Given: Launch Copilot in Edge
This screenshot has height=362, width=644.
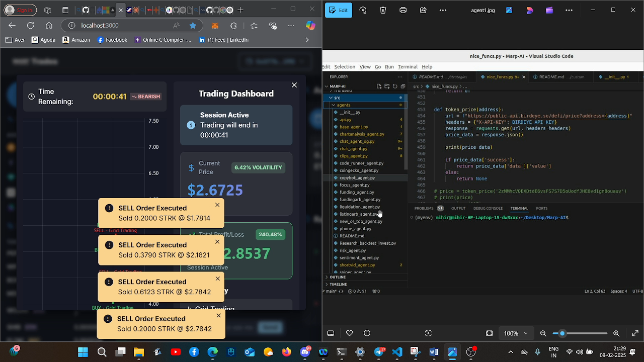Looking at the screenshot, I should click(x=310, y=26).
